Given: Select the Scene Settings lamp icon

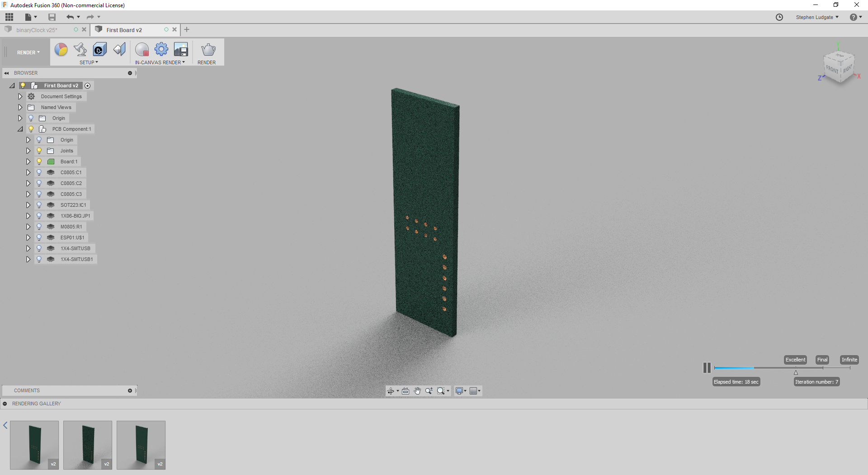Looking at the screenshot, I should 80,50.
